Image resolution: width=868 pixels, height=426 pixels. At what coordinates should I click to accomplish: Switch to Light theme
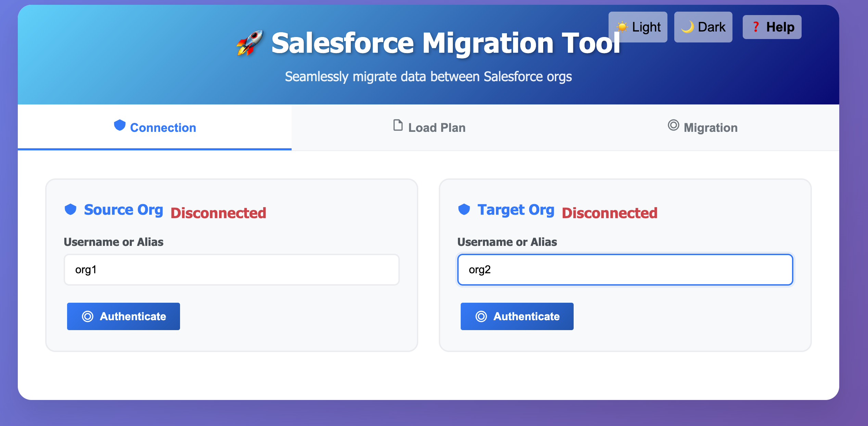(638, 27)
